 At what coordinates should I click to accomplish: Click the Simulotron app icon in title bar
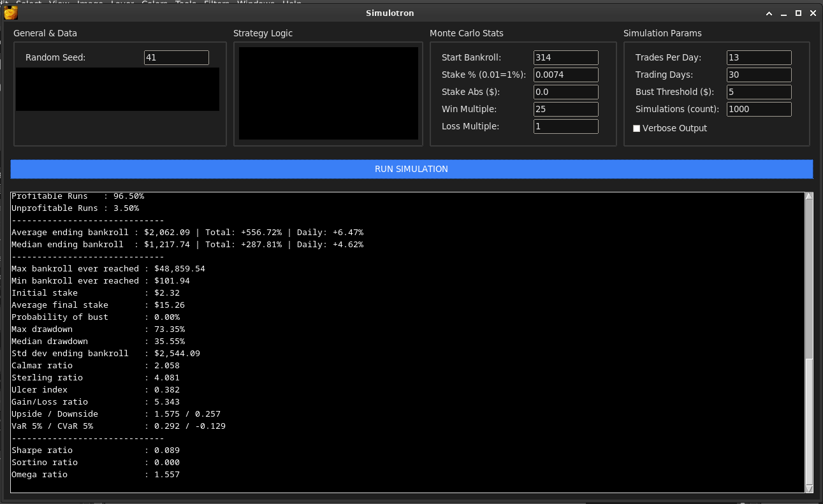pyautogui.click(x=10, y=13)
